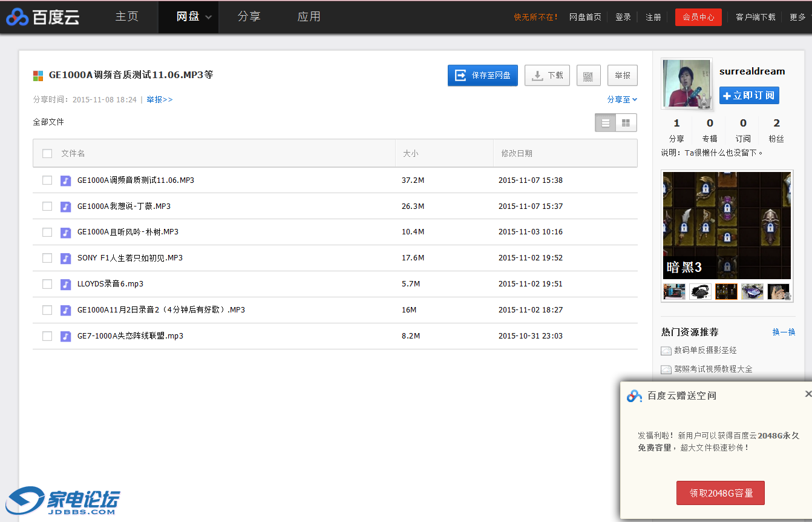Click the 领取2048G容量 button
Image resolution: width=812 pixels, height=522 pixels.
pos(720,493)
